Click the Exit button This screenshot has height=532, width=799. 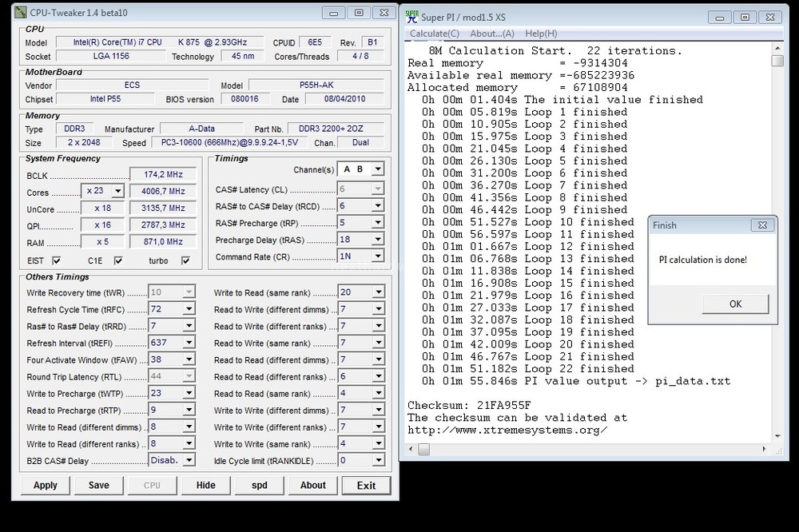[367, 486]
